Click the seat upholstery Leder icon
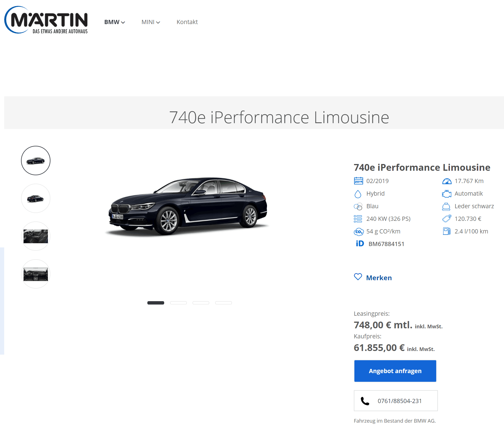This screenshot has width=504, height=433. point(446,207)
